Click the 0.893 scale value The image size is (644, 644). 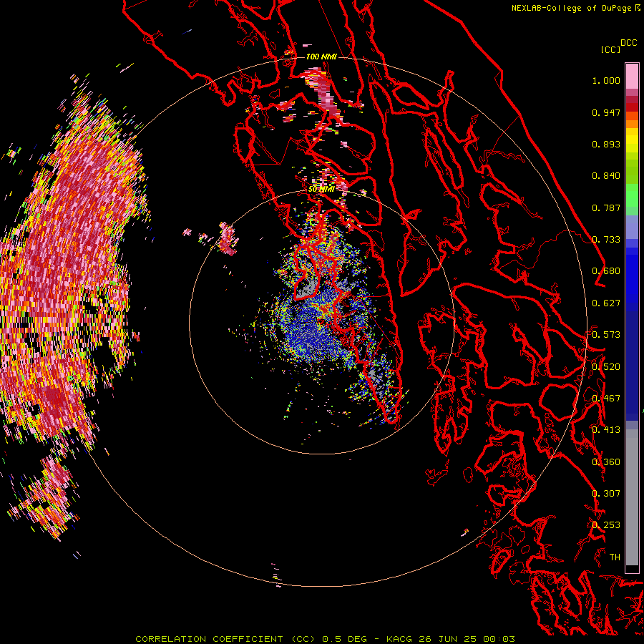point(606,144)
